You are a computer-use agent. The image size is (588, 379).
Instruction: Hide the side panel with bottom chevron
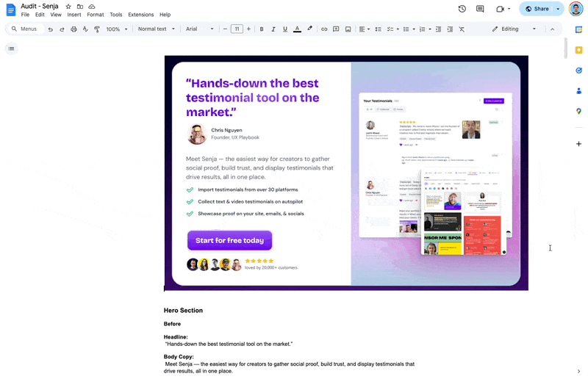point(578,371)
